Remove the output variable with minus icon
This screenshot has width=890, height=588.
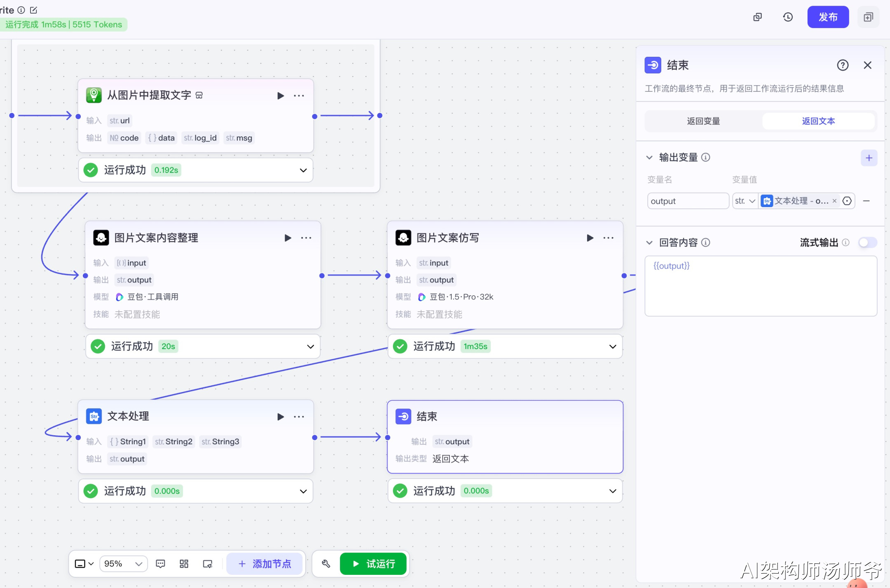(866, 201)
